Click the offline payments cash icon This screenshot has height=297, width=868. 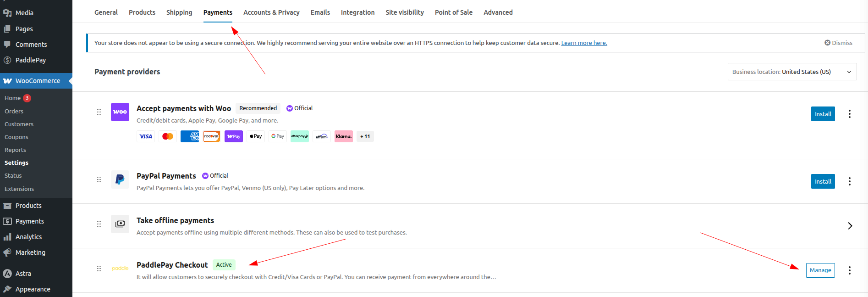click(x=120, y=224)
